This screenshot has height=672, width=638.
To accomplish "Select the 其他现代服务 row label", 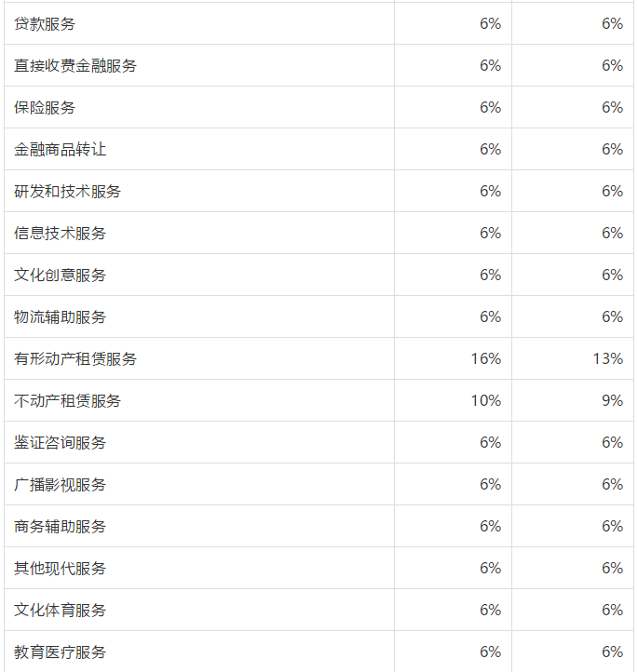I will pyautogui.click(x=61, y=569).
